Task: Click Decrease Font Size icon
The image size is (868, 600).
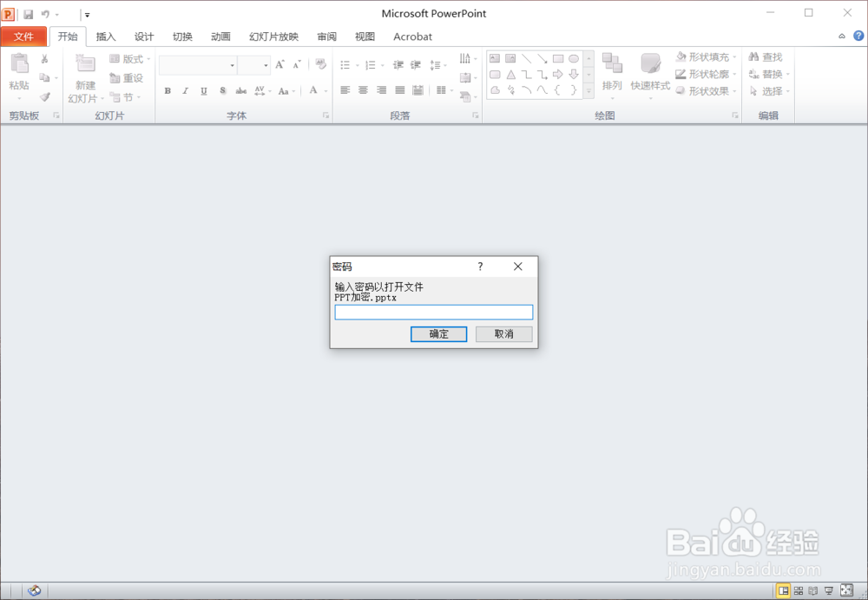Action: pyautogui.click(x=297, y=65)
